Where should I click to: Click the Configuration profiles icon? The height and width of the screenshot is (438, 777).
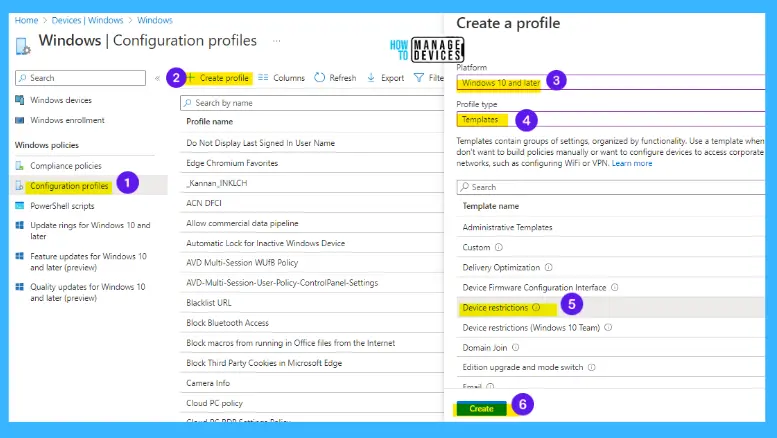[20, 186]
